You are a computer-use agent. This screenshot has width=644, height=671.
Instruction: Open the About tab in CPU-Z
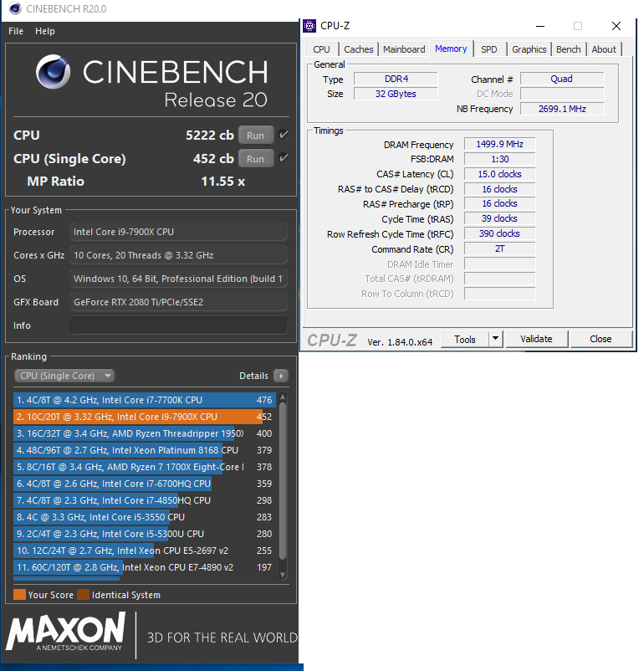click(604, 49)
